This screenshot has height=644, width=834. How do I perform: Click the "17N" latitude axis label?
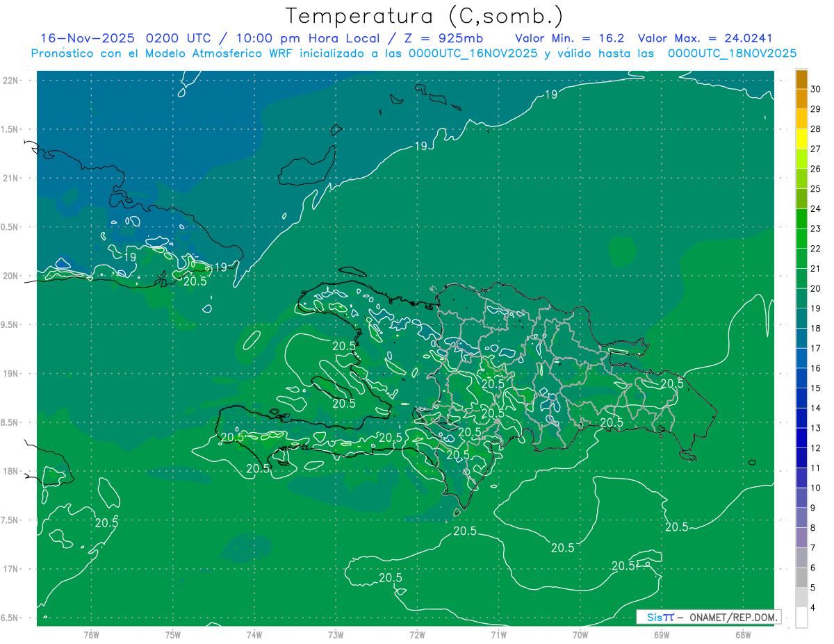tap(10, 569)
